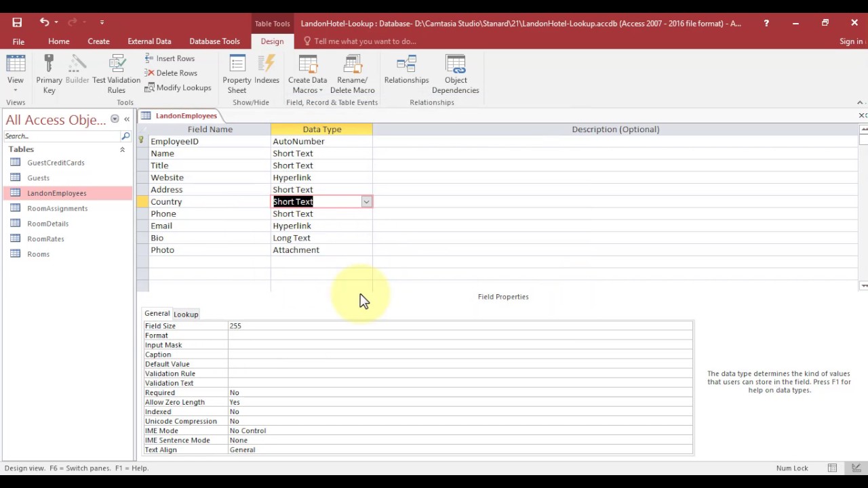
Task: Click the navigation pane Search box
Action: (x=61, y=136)
